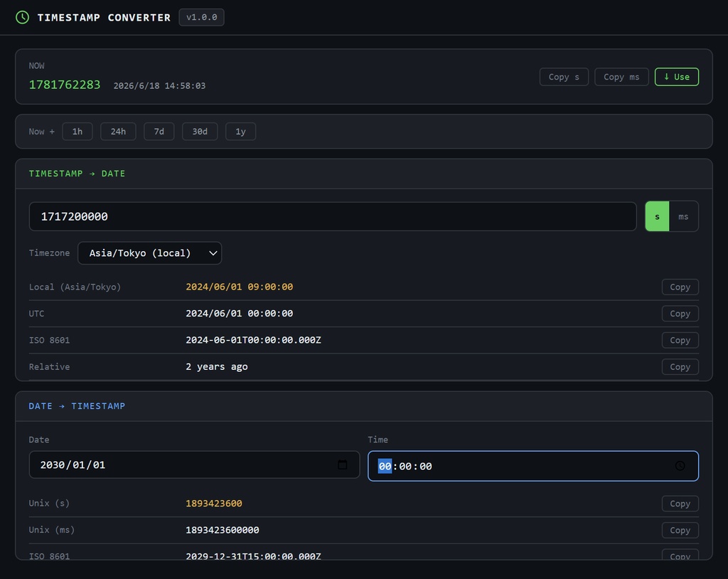Click the Date field showing 2030/01/01
728x579 pixels.
click(194, 464)
